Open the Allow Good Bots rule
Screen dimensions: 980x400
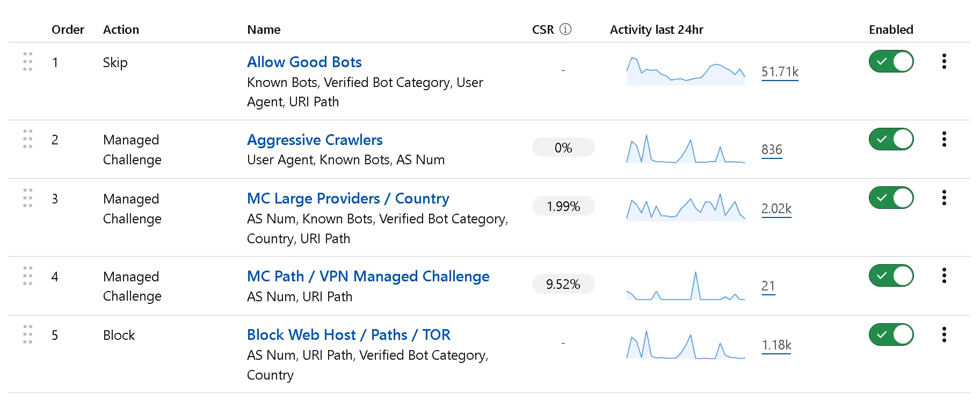304,62
